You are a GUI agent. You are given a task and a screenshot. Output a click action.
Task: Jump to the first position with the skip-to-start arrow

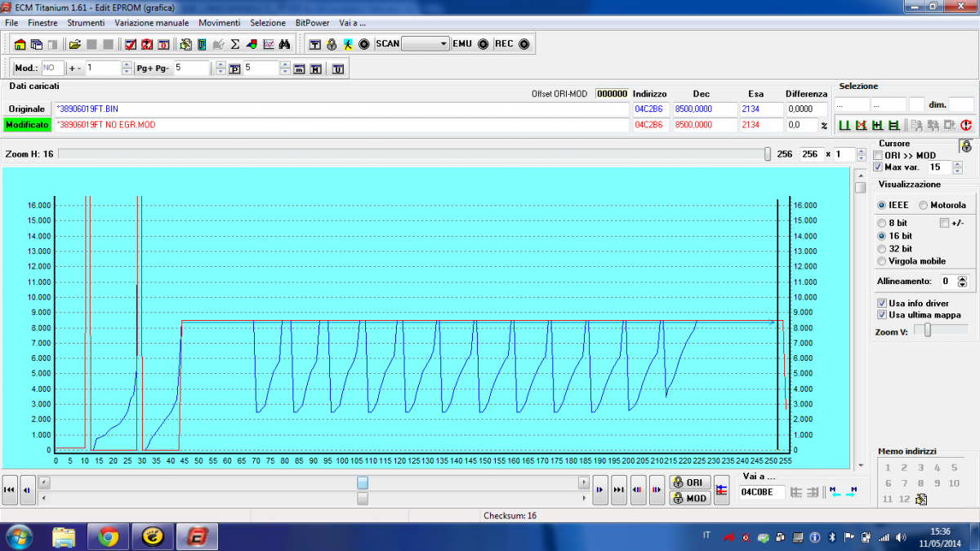pyautogui.click(x=10, y=490)
